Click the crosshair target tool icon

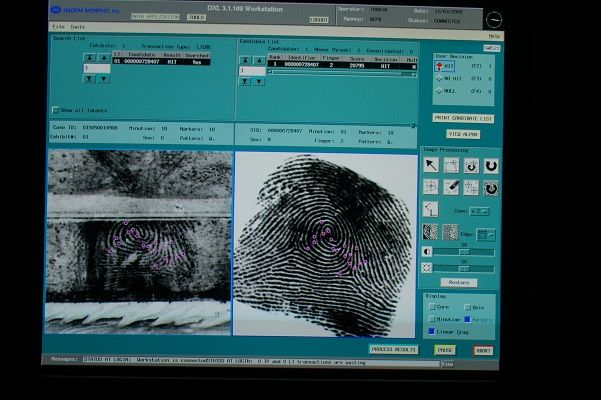431,187
